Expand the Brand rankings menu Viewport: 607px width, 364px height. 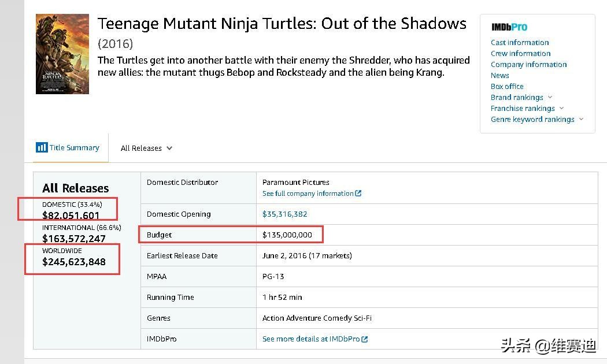(x=550, y=97)
